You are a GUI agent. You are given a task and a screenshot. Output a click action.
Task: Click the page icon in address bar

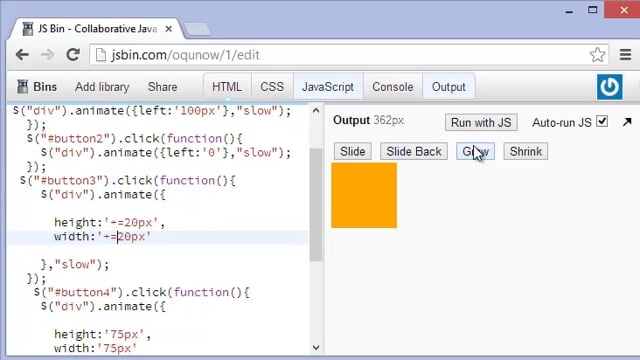tap(100, 55)
